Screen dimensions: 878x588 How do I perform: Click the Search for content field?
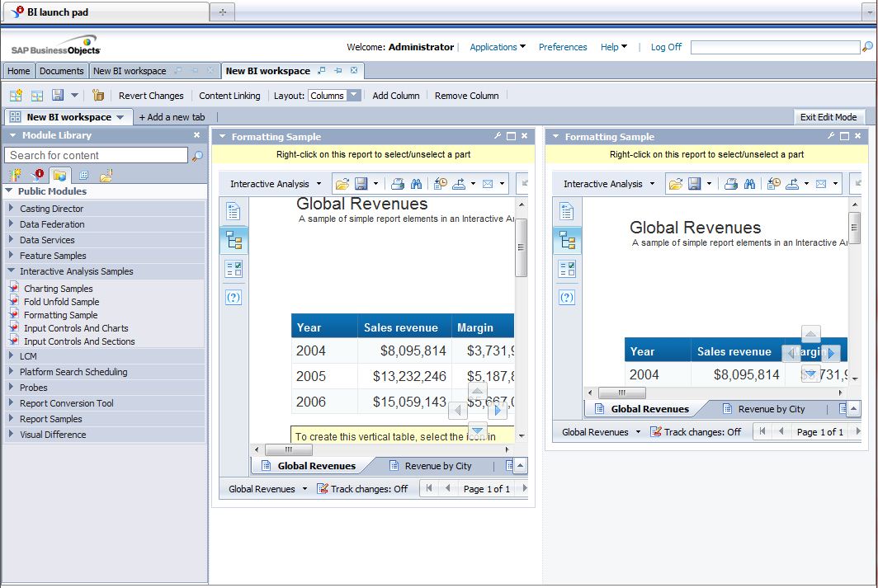pos(96,156)
